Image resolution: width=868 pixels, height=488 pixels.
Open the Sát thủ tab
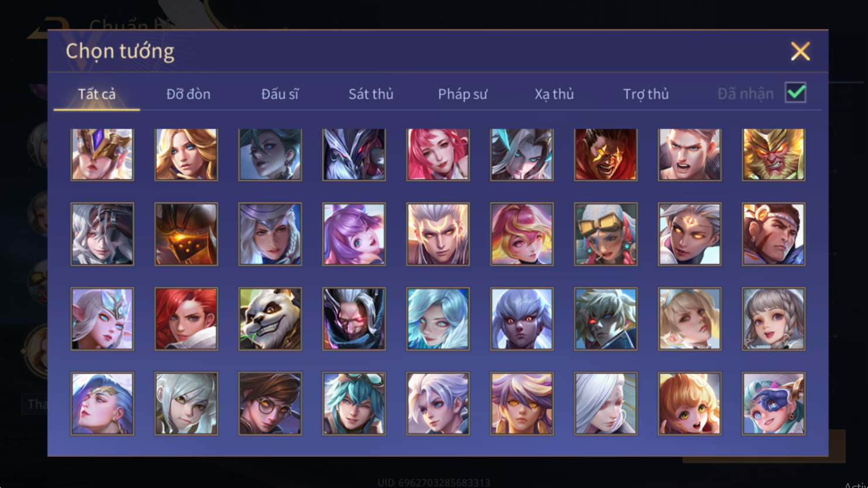[371, 94]
